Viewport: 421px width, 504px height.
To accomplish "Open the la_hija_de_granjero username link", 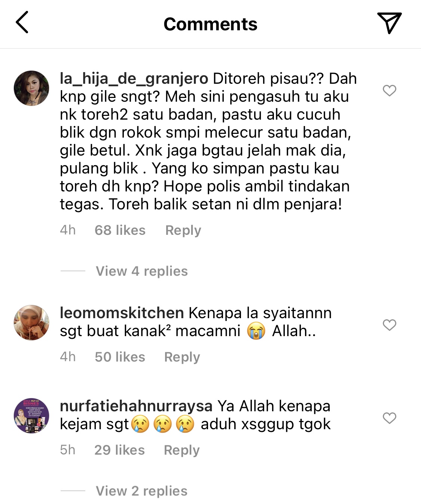I will click(134, 79).
